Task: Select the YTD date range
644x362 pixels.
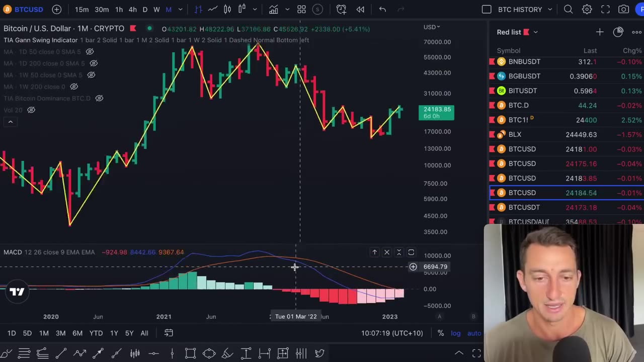Action: pyautogui.click(x=96, y=333)
